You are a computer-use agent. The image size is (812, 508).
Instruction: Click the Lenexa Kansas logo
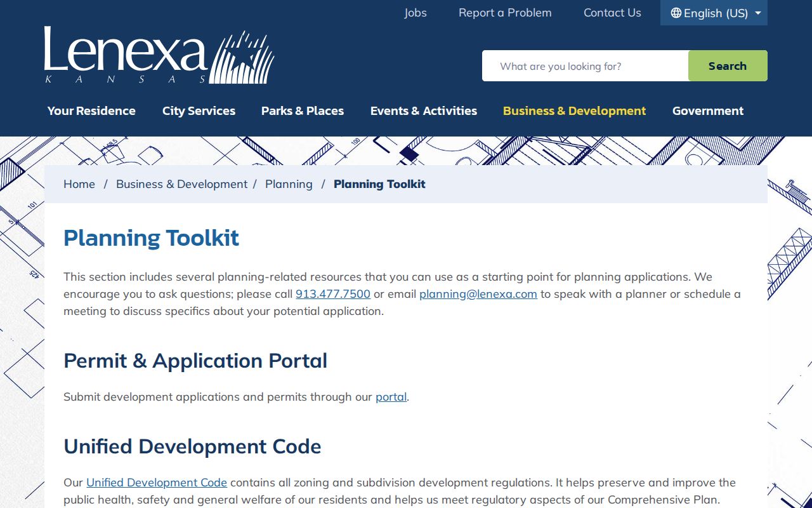pyautogui.click(x=159, y=56)
